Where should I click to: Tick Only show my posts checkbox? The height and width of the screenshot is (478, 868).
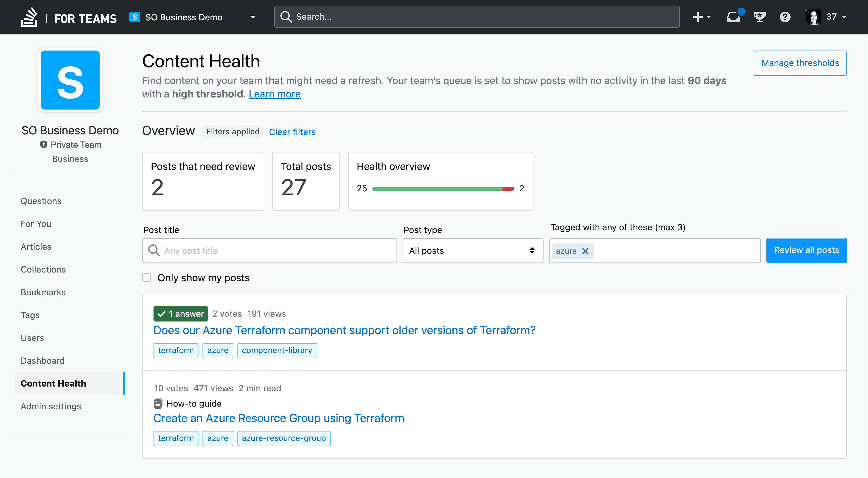tap(146, 278)
